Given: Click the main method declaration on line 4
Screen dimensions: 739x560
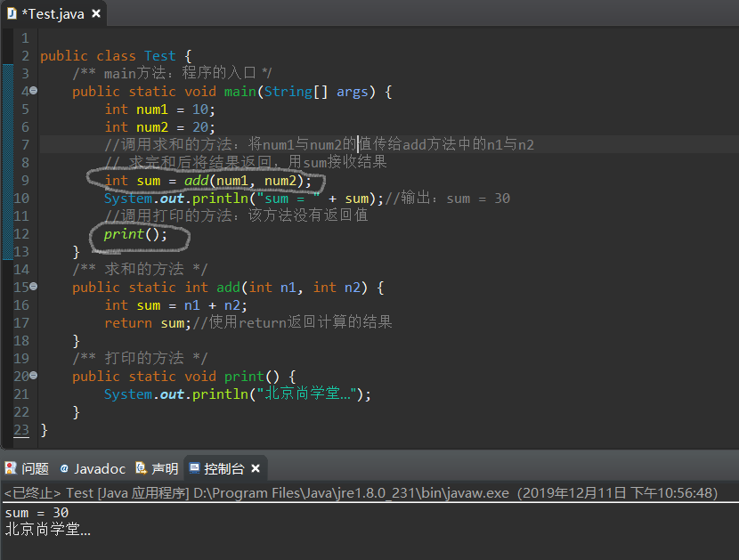Looking at the screenshot, I should tap(231, 92).
